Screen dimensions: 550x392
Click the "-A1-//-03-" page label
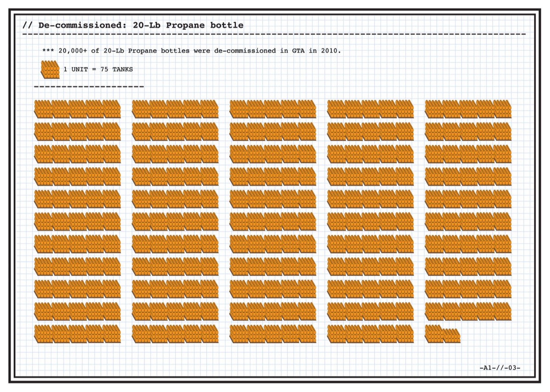pos(500,368)
